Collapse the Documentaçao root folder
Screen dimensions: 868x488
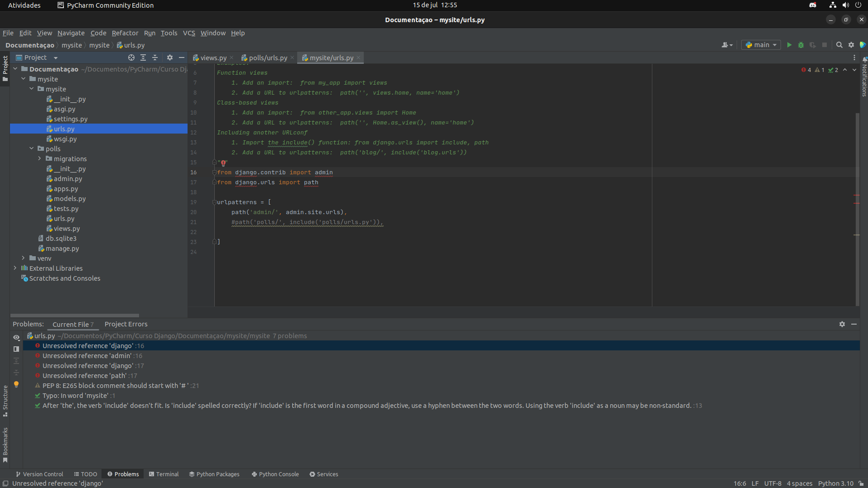click(x=15, y=69)
